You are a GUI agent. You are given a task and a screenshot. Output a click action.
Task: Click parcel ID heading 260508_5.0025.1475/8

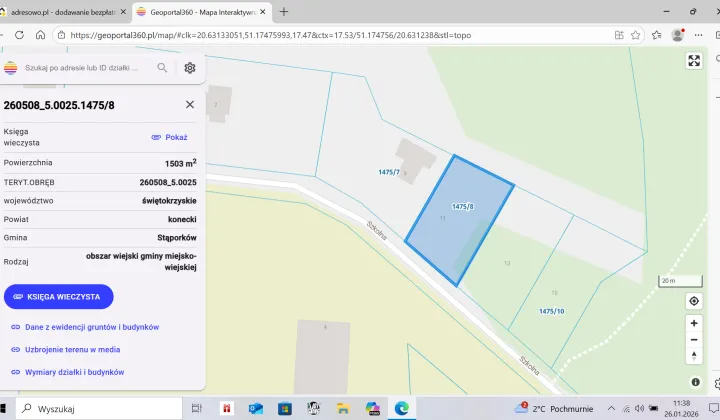[x=59, y=105]
